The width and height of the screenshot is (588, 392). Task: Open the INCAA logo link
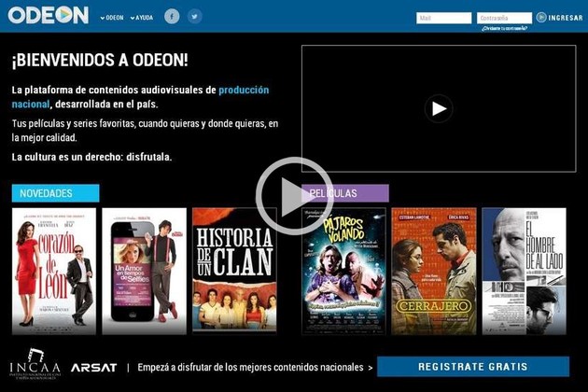(35, 365)
